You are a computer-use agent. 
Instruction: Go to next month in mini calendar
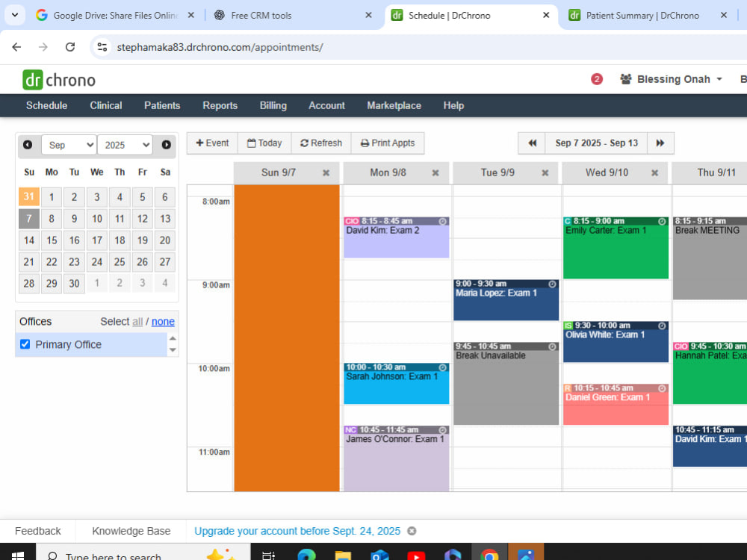[167, 145]
